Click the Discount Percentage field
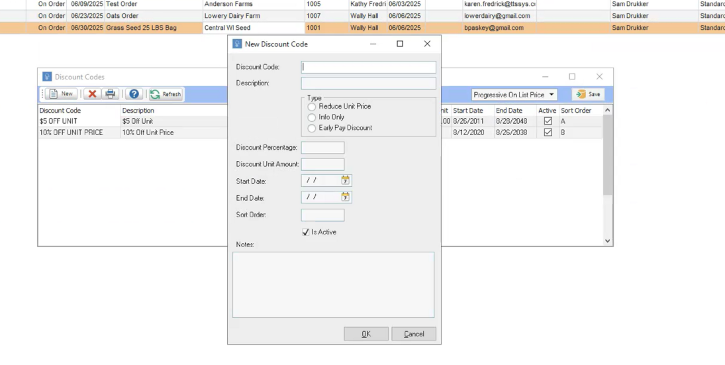 click(323, 148)
